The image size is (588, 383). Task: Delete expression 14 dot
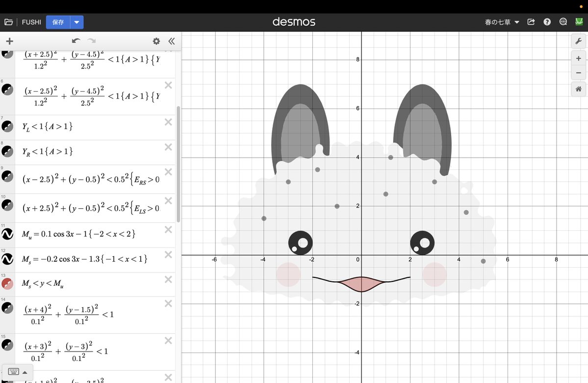(x=168, y=303)
